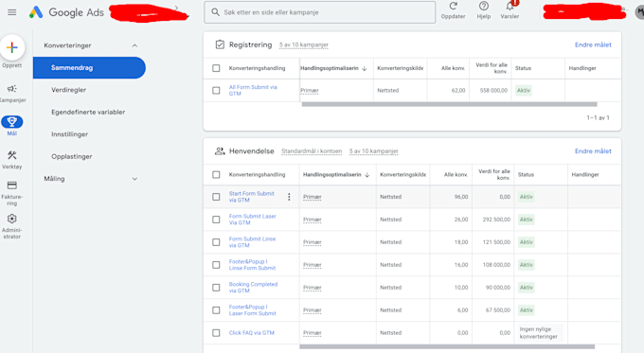The width and height of the screenshot is (644, 353).
Task: Open the hamburger main menu
Action: coord(12,12)
